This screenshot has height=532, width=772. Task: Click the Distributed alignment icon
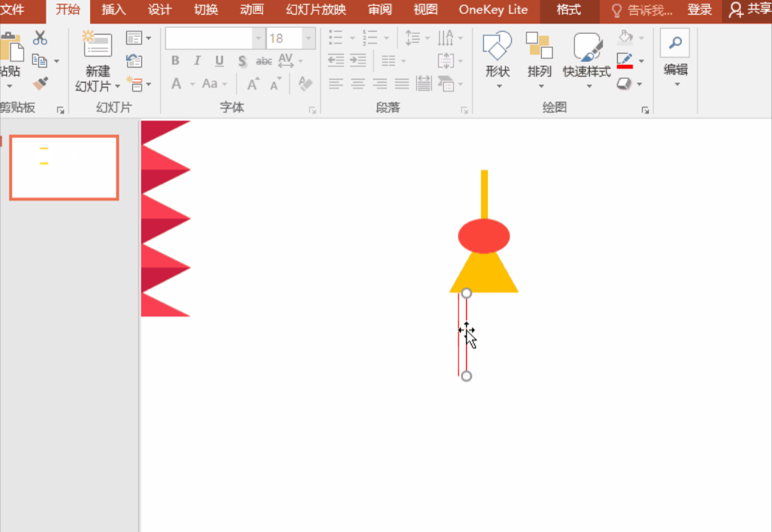point(423,84)
